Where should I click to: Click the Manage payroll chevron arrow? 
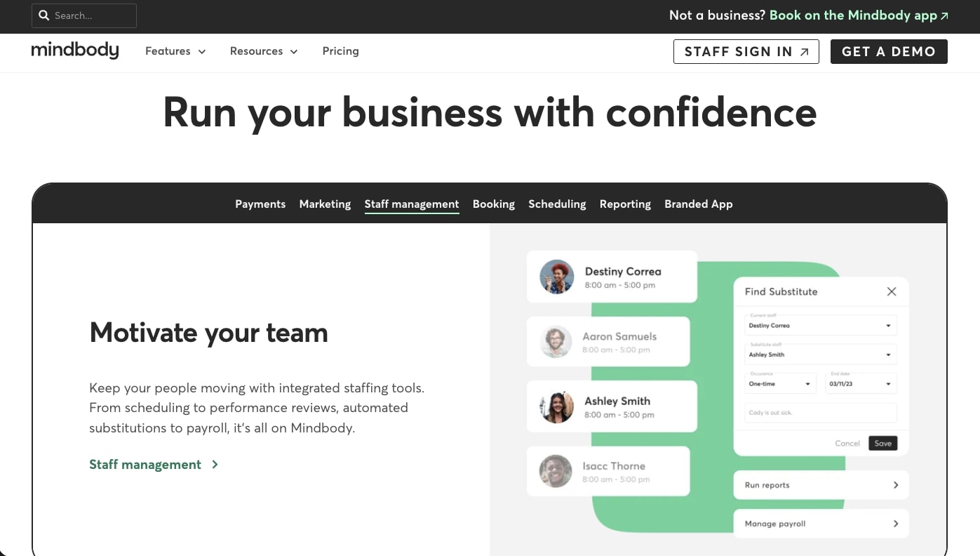click(896, 524)
